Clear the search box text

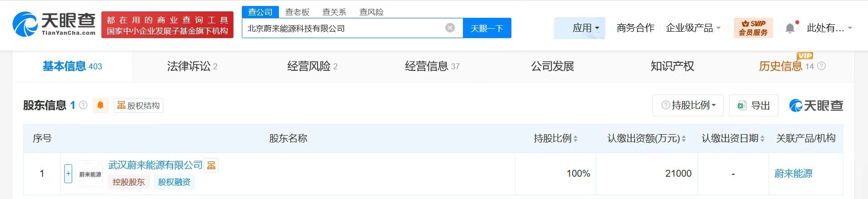(450, 28)
